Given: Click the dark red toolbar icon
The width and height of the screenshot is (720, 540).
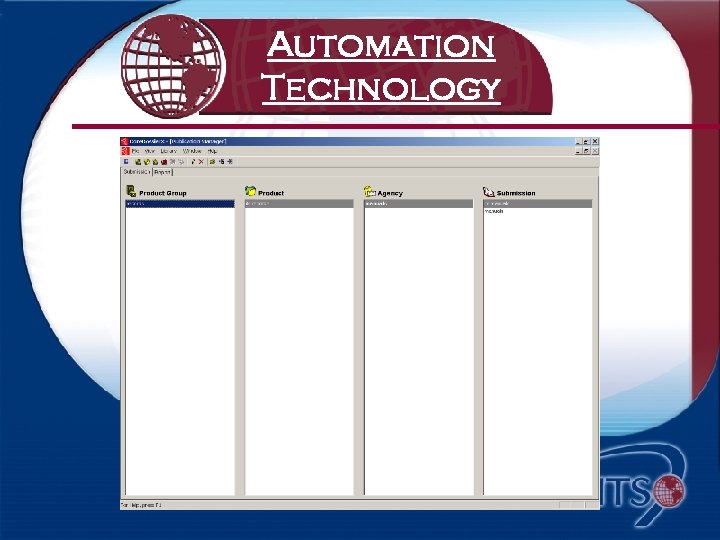Looking at the screenshot, I should [164, 162].
